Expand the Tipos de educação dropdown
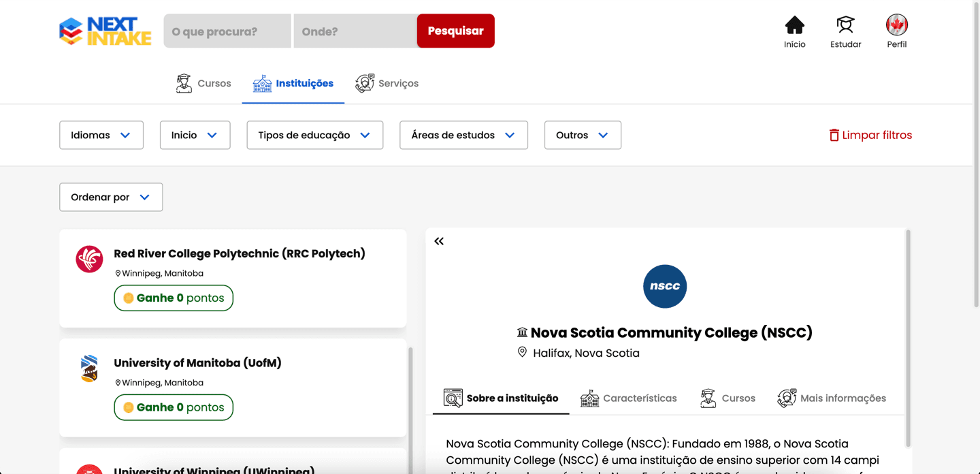The width and height of the screenshot is (980, 474). (315, 135)
